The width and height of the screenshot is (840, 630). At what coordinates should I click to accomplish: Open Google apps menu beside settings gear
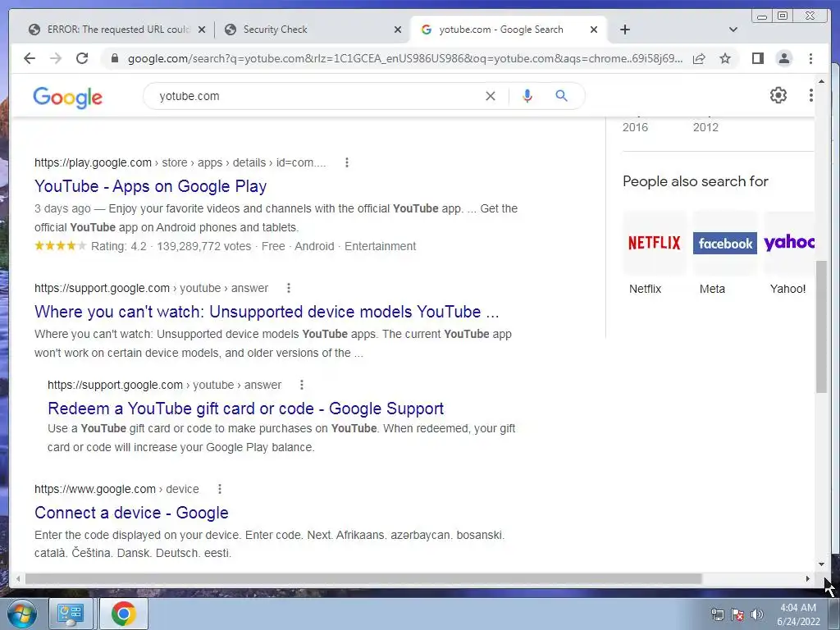[811, 95]
